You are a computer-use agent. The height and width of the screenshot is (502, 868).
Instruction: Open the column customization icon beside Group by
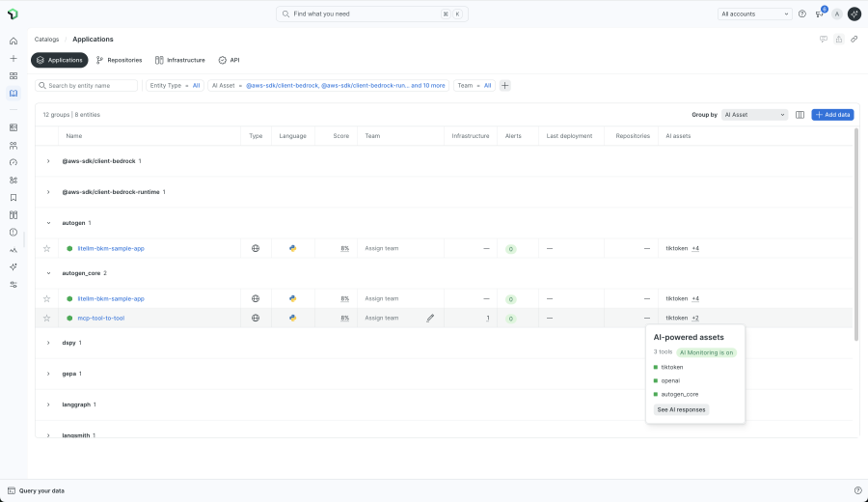tap(800, 115)
